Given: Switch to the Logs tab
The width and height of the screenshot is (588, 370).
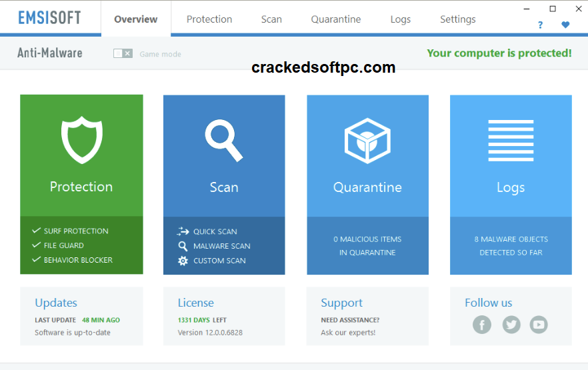Looking at the screenshot, I should [401, 19].
